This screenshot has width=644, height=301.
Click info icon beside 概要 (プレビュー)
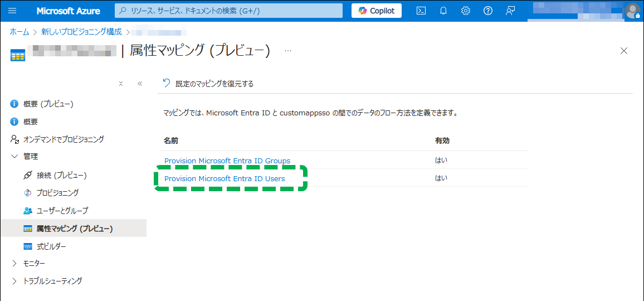(x=14, y=104)
